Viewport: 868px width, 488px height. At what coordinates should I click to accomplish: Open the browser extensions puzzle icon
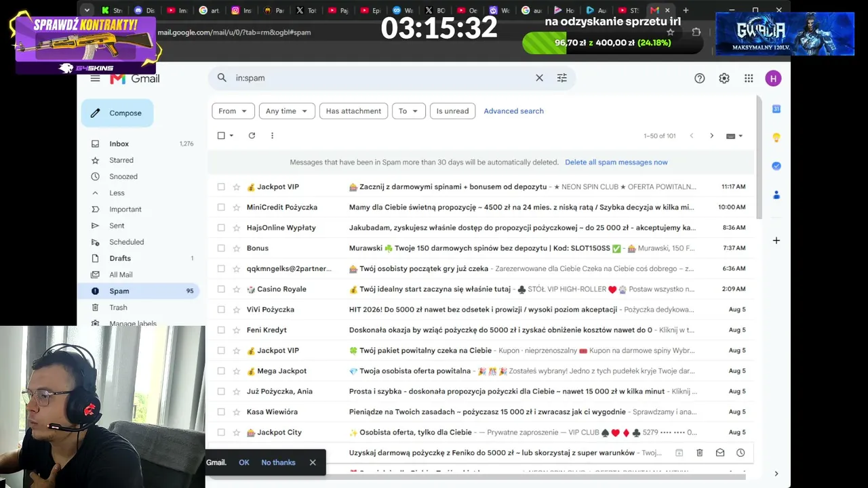coord(696,32)
